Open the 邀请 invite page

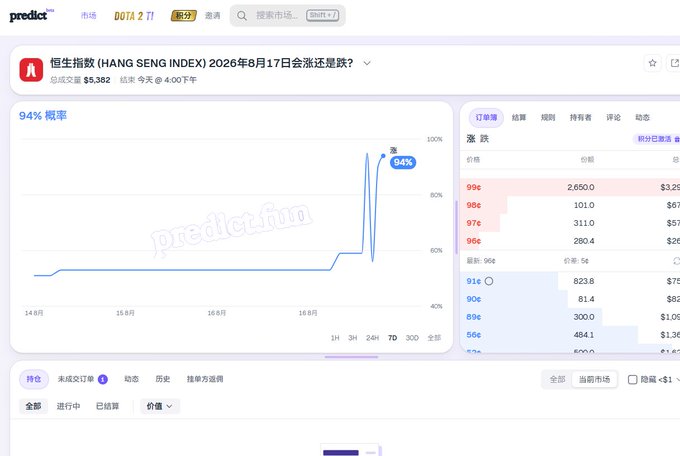point(212,16)
